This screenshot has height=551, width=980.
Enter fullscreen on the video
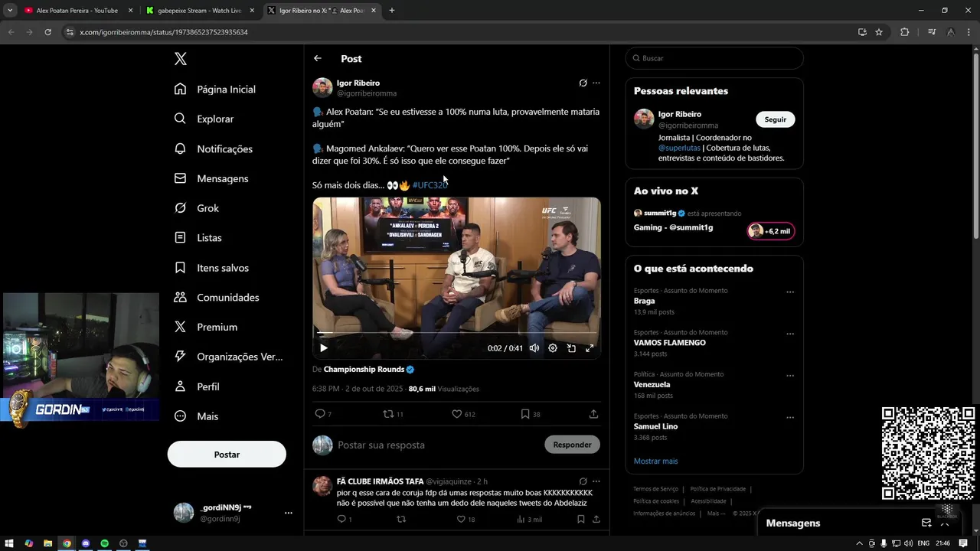tap(590, 348)
